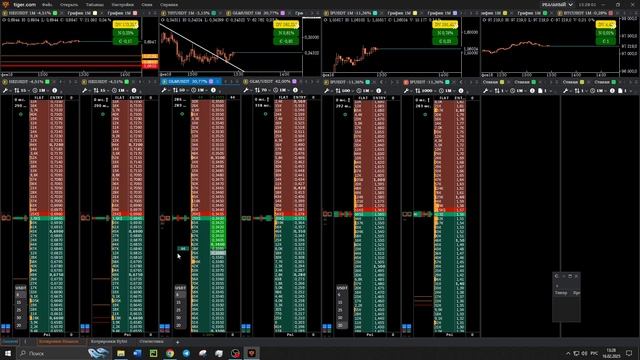Click yellow DV button on IPUSDT chart
The image size is (640, 360).
pos(445,25)
